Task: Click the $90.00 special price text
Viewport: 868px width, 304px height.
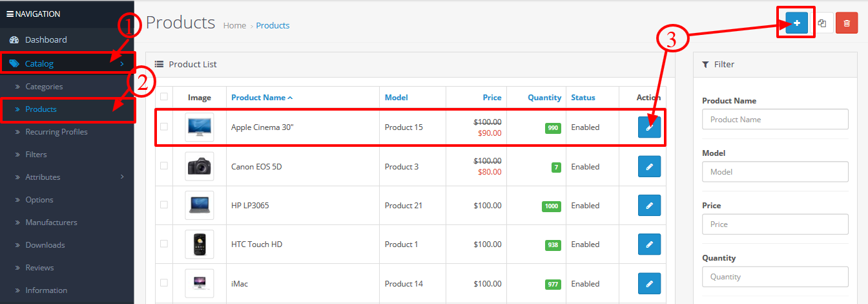Action: [x=490, y=133]
